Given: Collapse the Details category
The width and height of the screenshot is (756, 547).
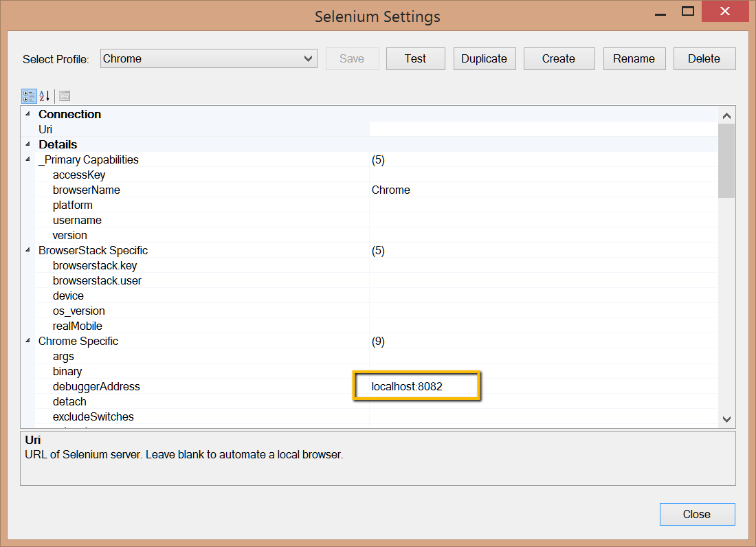Looking at the screenshot, I should (27, 144).
